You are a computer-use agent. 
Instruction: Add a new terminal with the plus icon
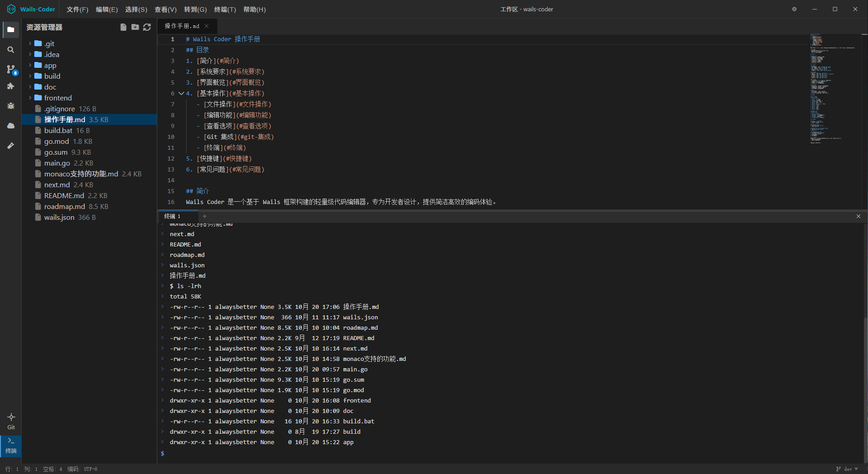point(205,216)
